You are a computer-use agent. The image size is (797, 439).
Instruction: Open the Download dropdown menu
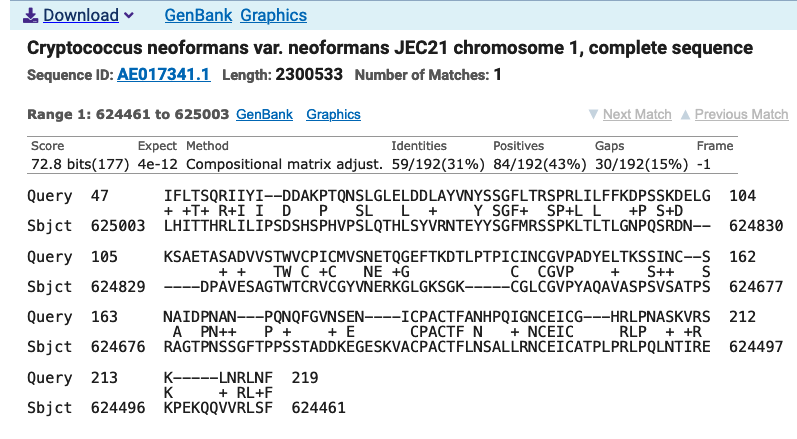[81, 15]
